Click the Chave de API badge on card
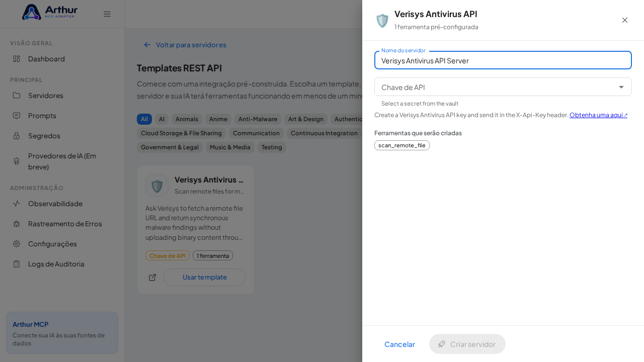Viewport: 644px width, 362px height. pyautogui.click(x=168, y=255)
